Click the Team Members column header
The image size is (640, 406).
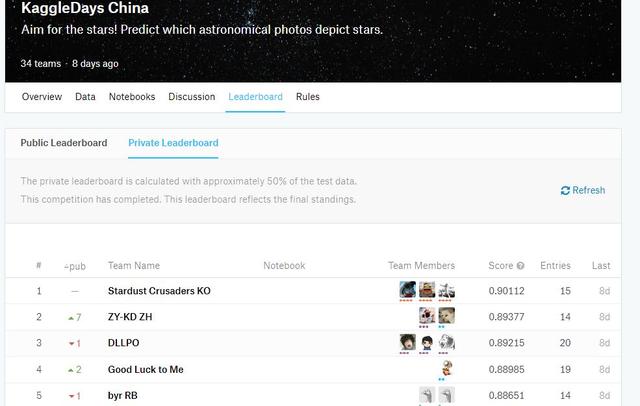[421, 266]
